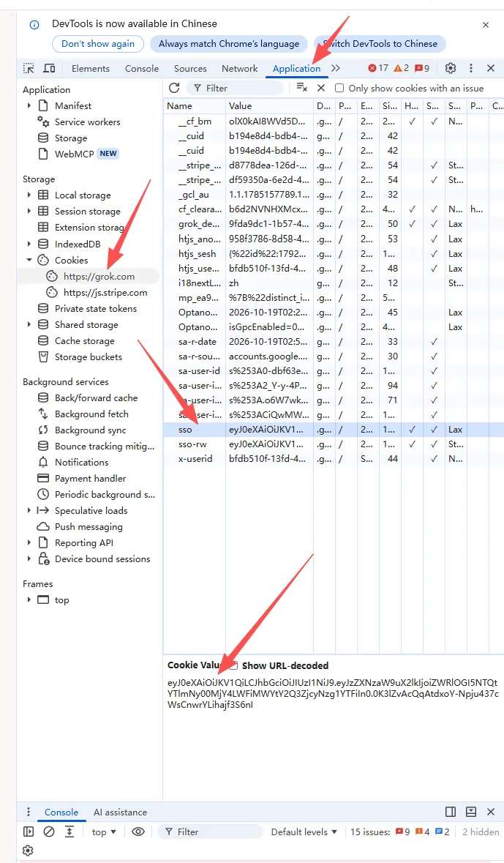Clear the console icon

[x=49, y=832]
